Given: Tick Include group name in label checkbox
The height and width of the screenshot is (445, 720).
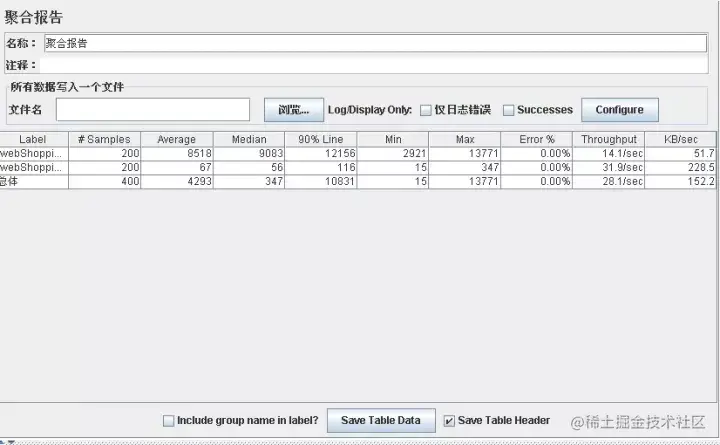Looking at the screenshot, I should [169, 421].
